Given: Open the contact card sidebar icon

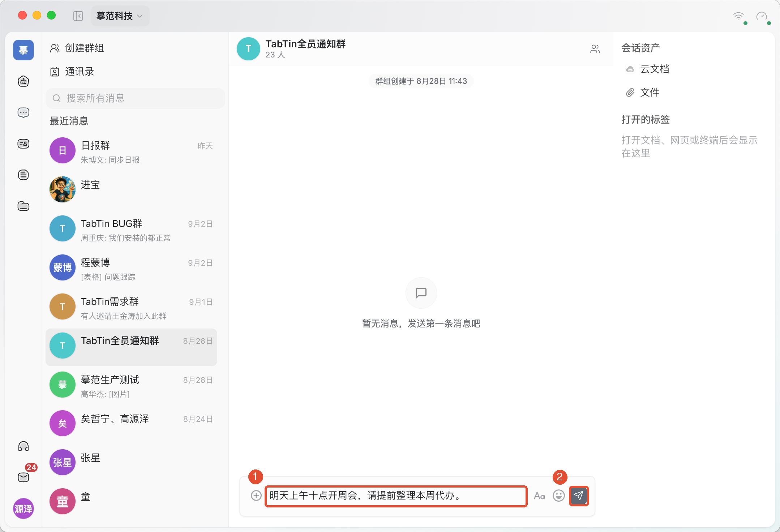Looking at the screenshot, I should click(23, 144).
